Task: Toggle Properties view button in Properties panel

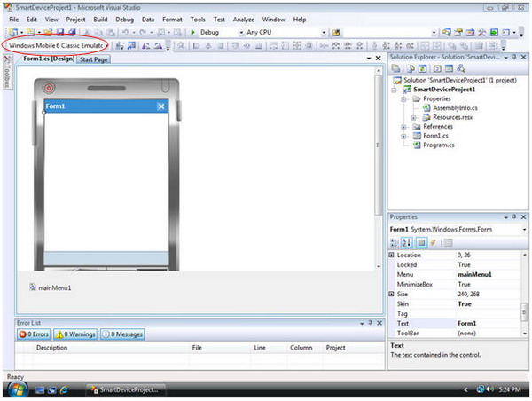Action: tap(421, 242)
